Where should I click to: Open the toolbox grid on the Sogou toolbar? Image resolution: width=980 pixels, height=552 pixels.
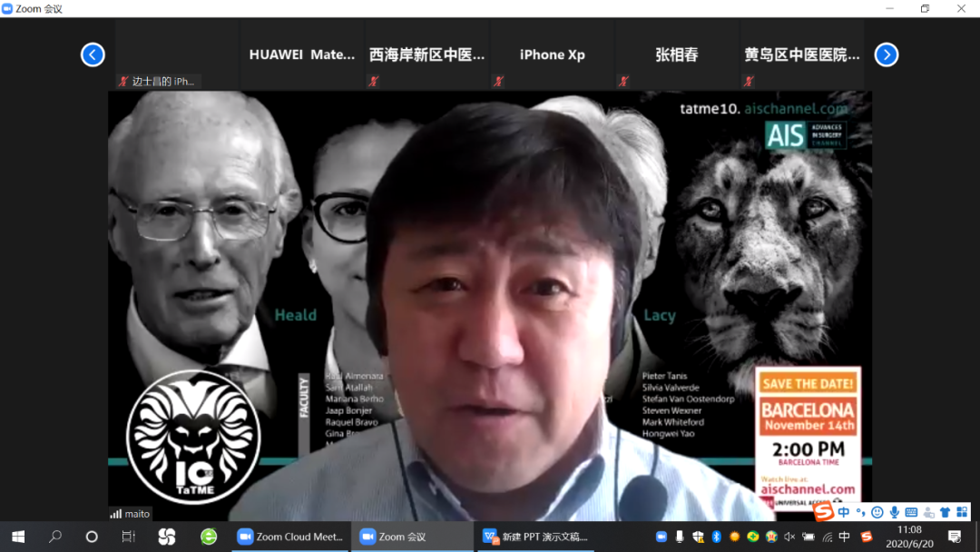pos(962,512)
